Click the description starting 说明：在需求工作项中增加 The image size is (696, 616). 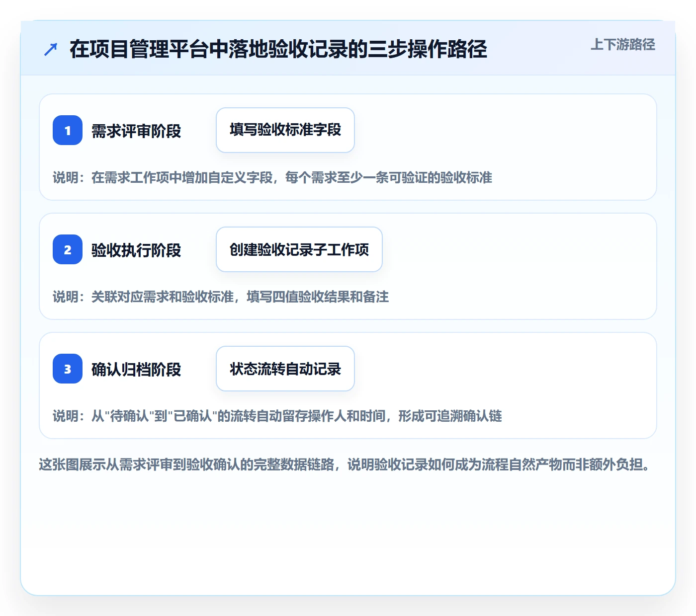(272, 177)
